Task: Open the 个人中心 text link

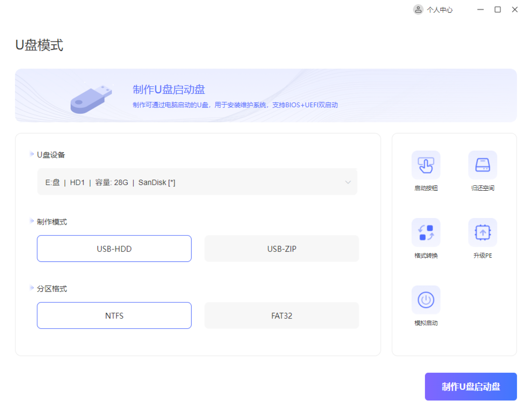Action: pyautogui.click(x=440, y=10)
